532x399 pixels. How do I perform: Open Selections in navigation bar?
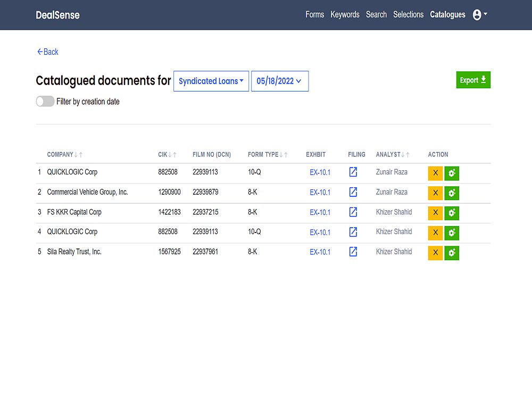[408, 14]
